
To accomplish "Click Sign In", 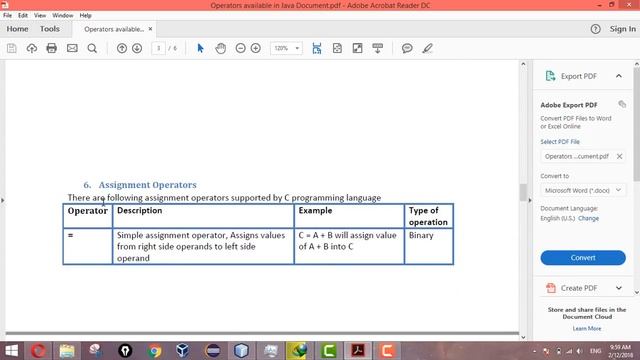I will [622, 29].
